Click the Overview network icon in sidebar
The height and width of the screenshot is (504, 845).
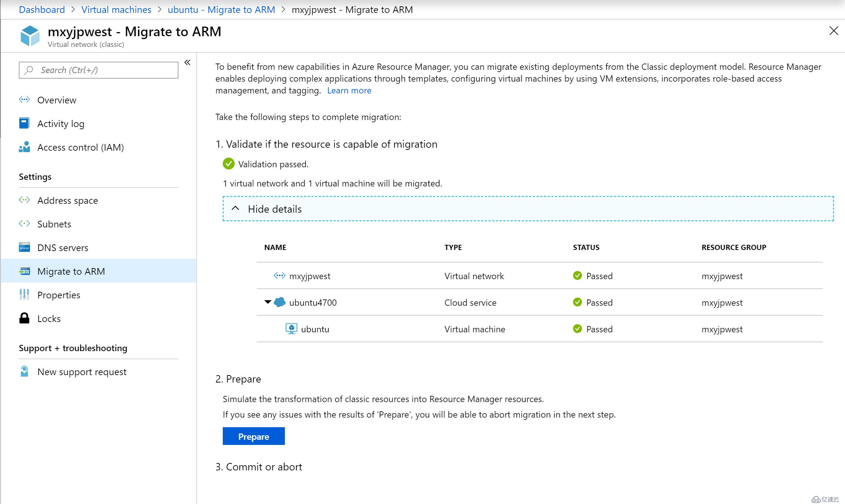(24, 99)
